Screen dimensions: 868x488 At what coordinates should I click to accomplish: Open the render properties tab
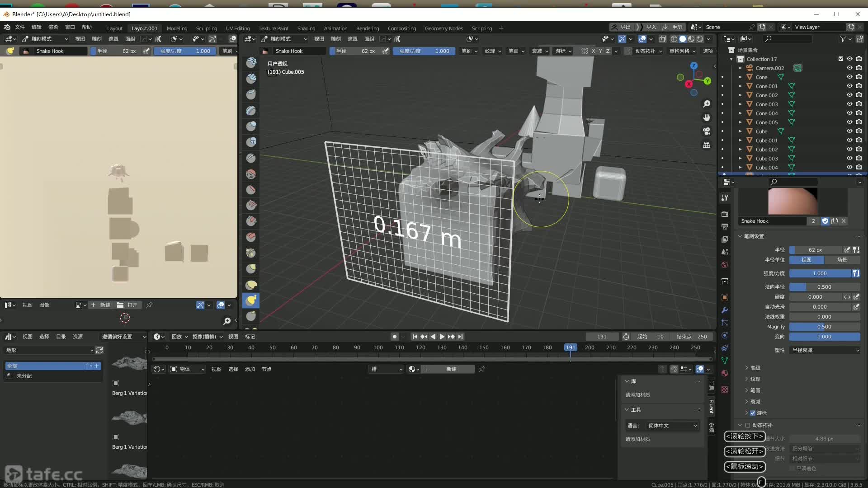point(725,214)
